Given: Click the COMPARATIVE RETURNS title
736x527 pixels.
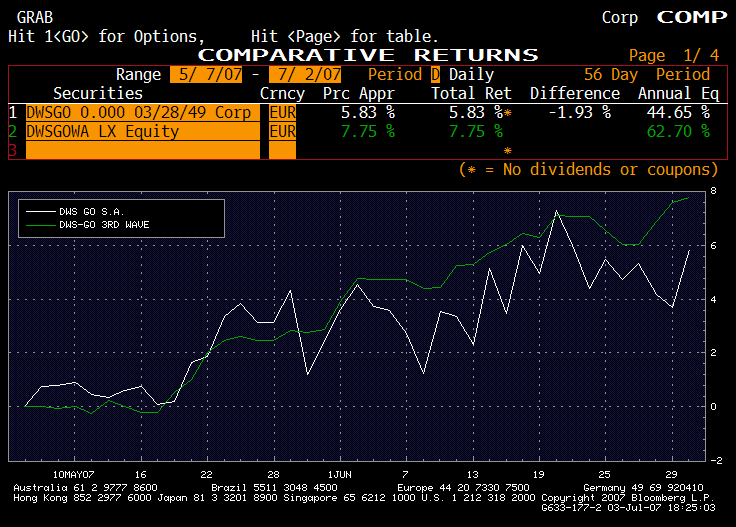Looking at the screenshot, I should point(368,55).
